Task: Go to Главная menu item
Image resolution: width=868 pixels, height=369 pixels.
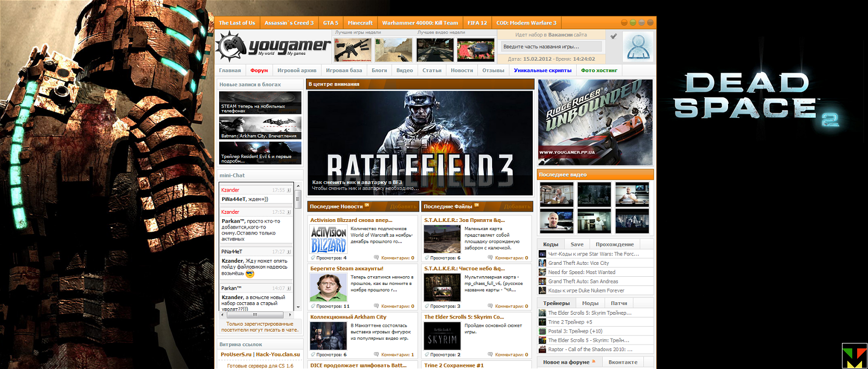Action: coord(230,71)
